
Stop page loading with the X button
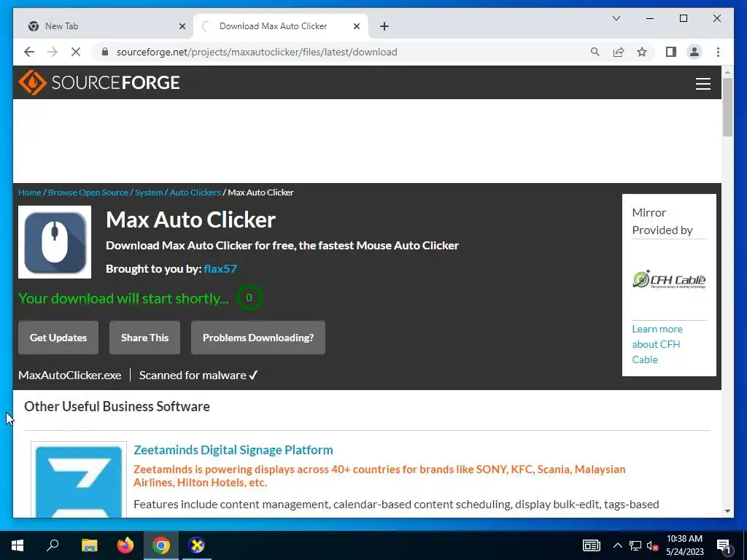tap(76, 52)
